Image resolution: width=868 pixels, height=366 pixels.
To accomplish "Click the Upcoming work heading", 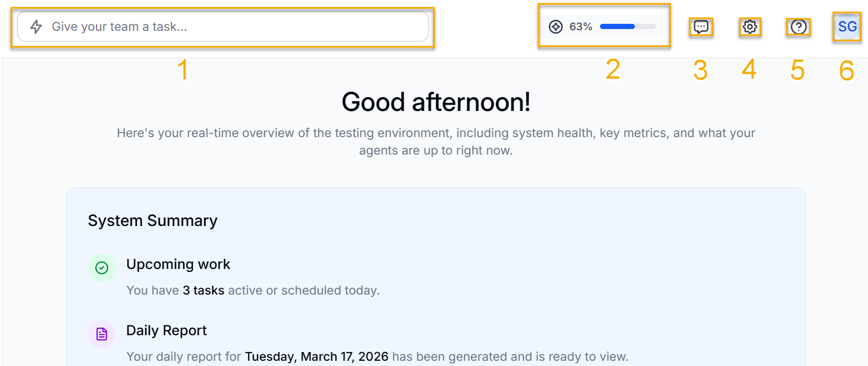I will (x=178, y=264).
